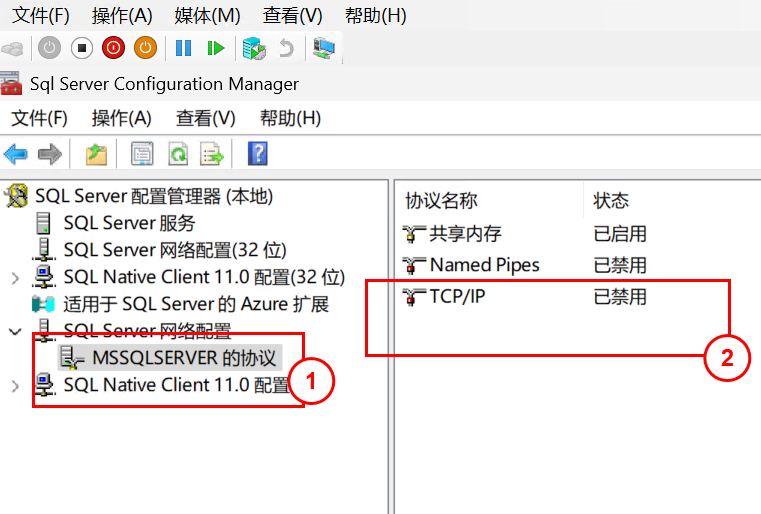Collapse the SQL Server 网络配置 node
Screen dimensions: 761x514
coord(14,330)
